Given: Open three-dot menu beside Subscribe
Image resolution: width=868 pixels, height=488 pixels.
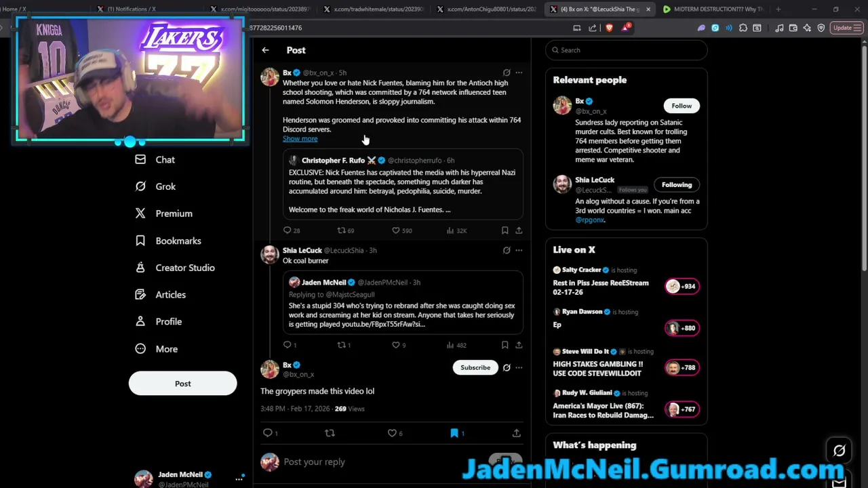Looking at the screenshot, I should click(519, 367).
